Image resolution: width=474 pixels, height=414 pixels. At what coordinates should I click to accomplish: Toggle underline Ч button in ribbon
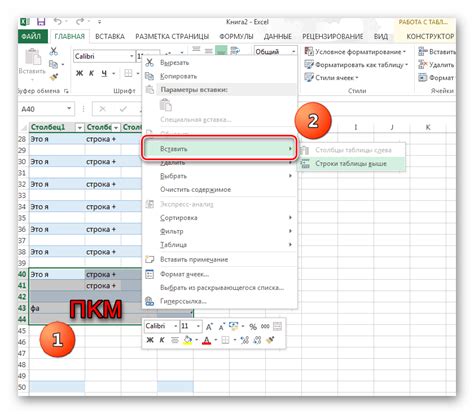[x=104, y=73]
